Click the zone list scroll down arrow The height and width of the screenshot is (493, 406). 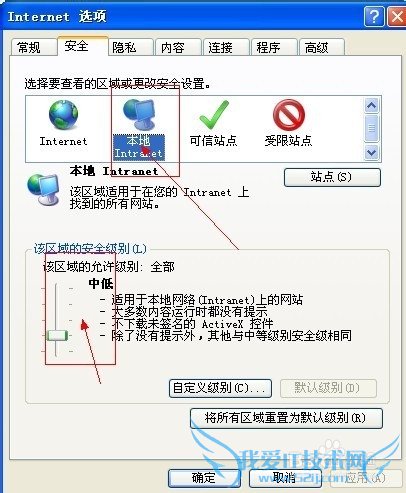[371, 153]
